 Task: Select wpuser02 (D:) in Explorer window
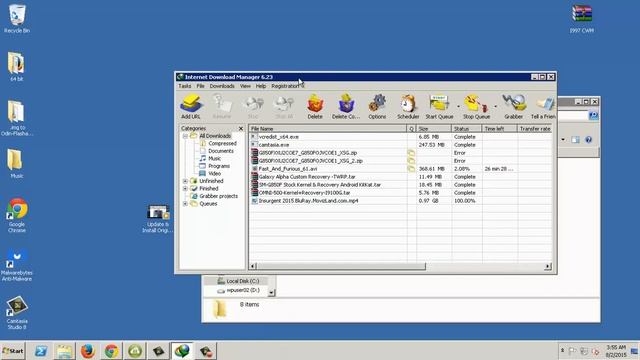click(238, 291)
